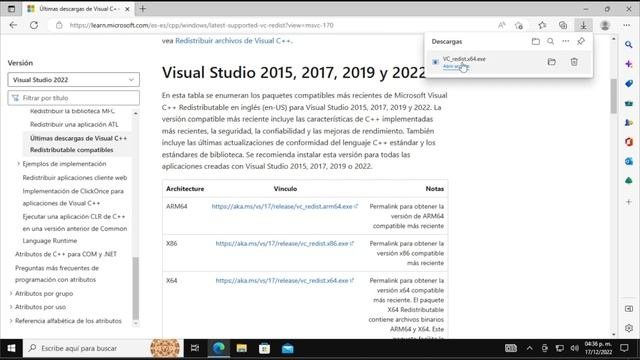The height and width of the screenshot is (360, 640).
Task: Open the Office sidebar icon
Action: (629, 142)
